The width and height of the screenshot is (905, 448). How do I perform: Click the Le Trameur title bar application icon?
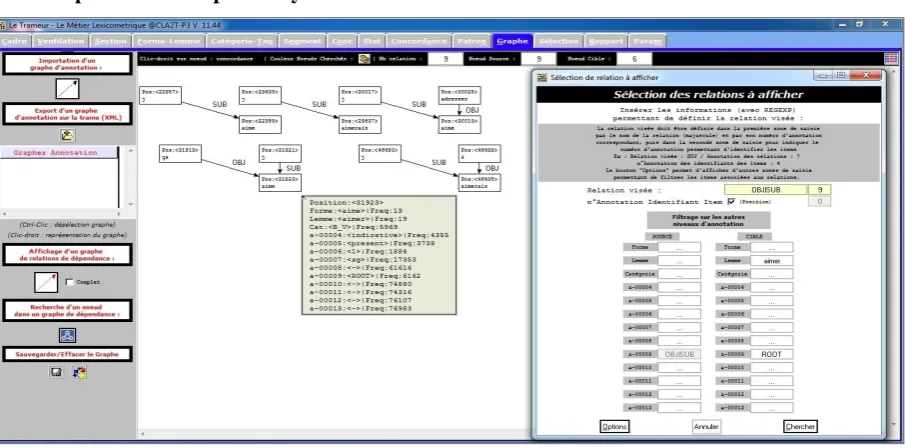point(3,25)
